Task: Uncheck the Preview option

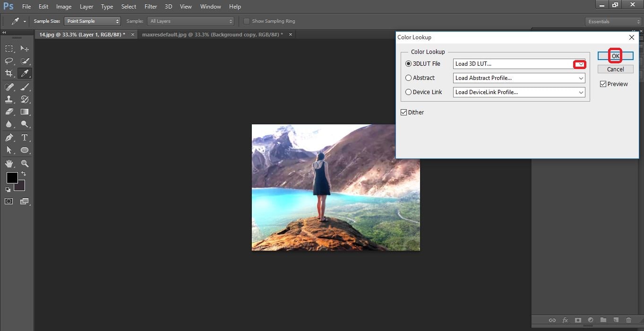Action: coord(603,84)
